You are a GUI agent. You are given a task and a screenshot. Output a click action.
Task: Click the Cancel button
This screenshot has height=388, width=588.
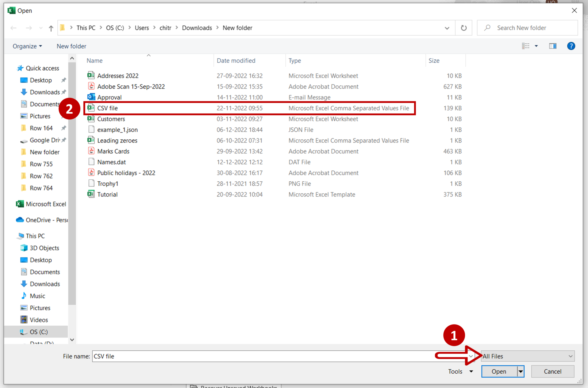pos(552,371)
